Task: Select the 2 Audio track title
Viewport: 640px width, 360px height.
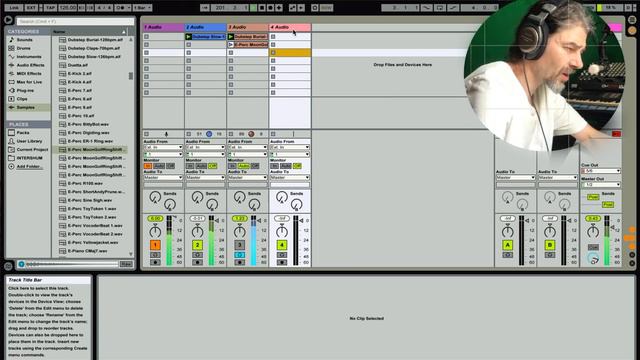Action: click(206, 27)
